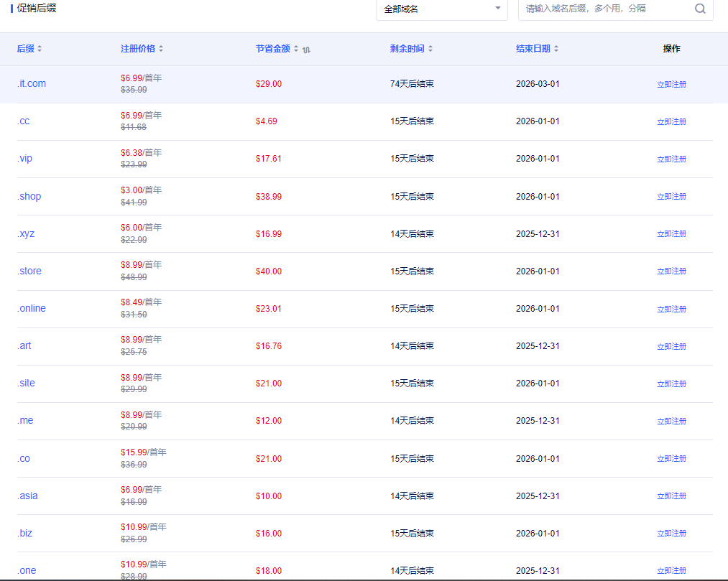Screen dimensions: 728x581
Task: Click the .online domain suffix
Action: point(31,308)
